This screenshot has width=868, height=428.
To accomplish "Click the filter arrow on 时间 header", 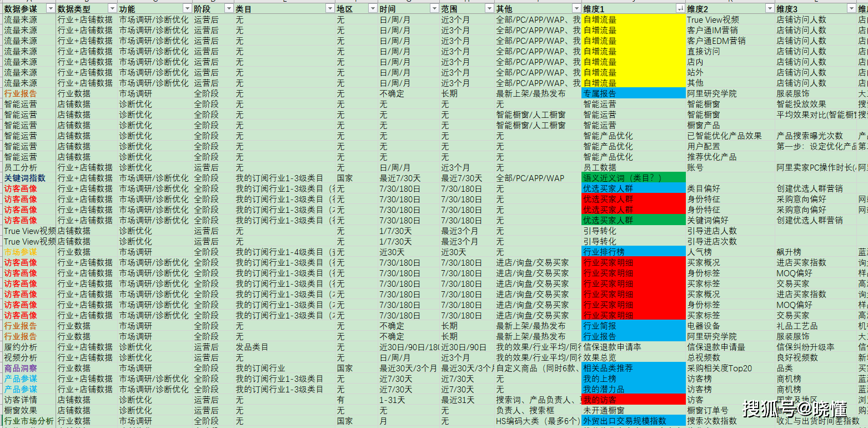I will [434, 8].
